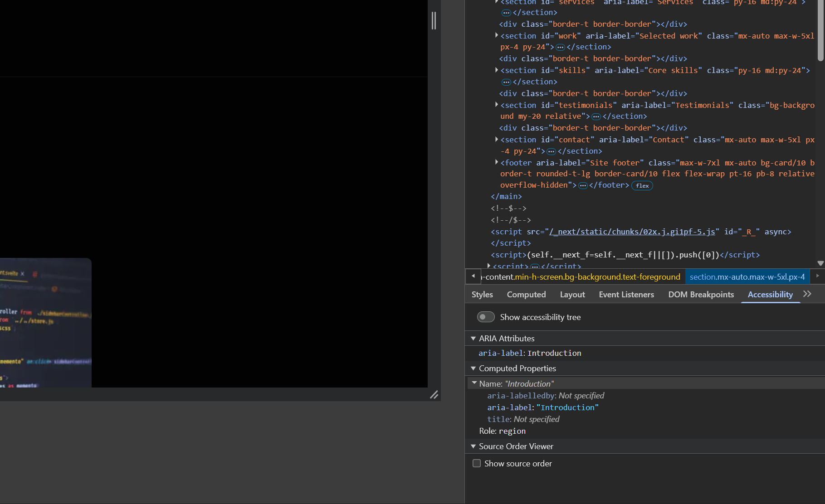825x504 pixels.
Task: Open the 02x.j.gi1pf-5.js script link
Action: pyautogui.click(x=632, y=232)
